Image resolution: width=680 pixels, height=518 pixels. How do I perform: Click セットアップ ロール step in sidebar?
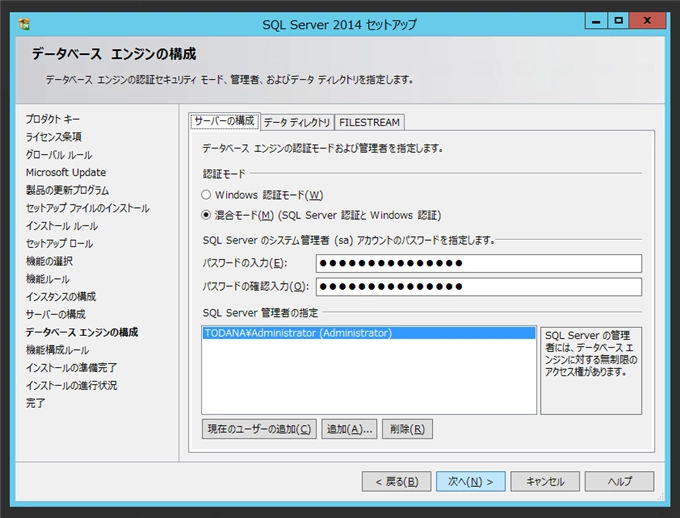(x=59, y=243)
